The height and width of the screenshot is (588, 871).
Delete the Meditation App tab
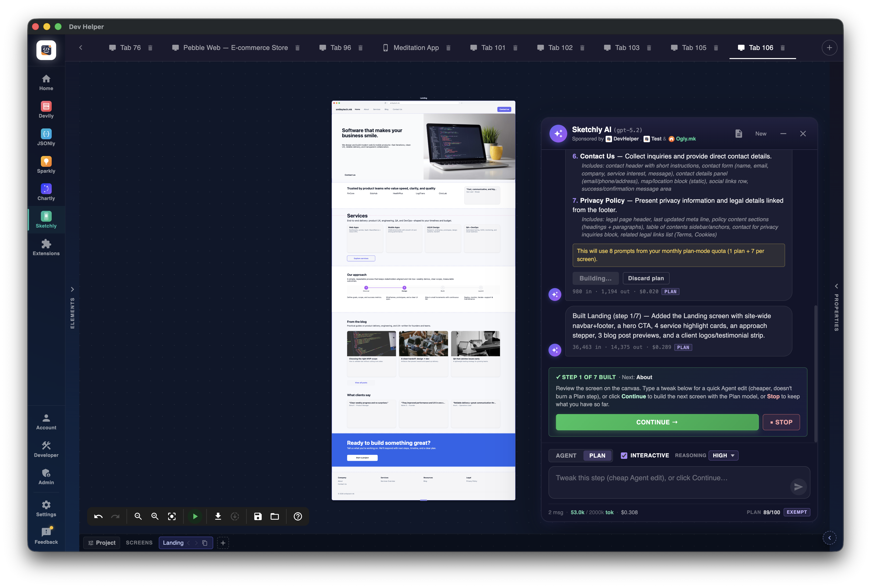(448, 47)
